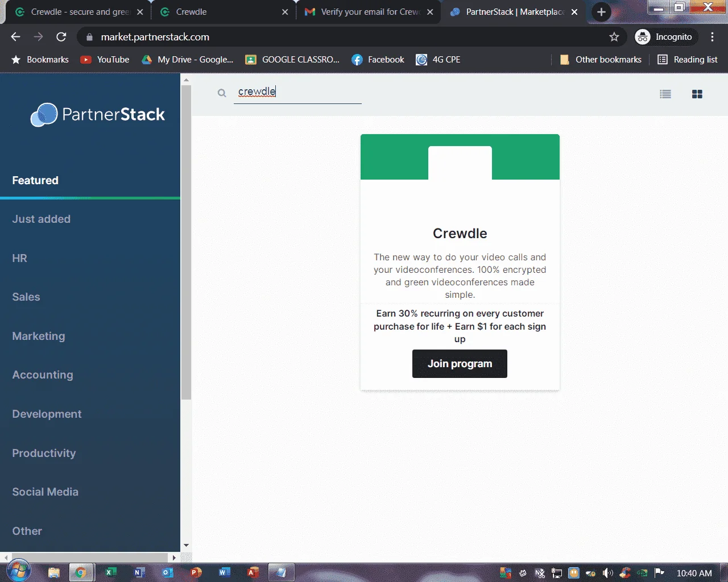Viewport: 728px width, 582px height.
Task: Open the Google Classroom bookmark
Action: click(x=292, y=60)
